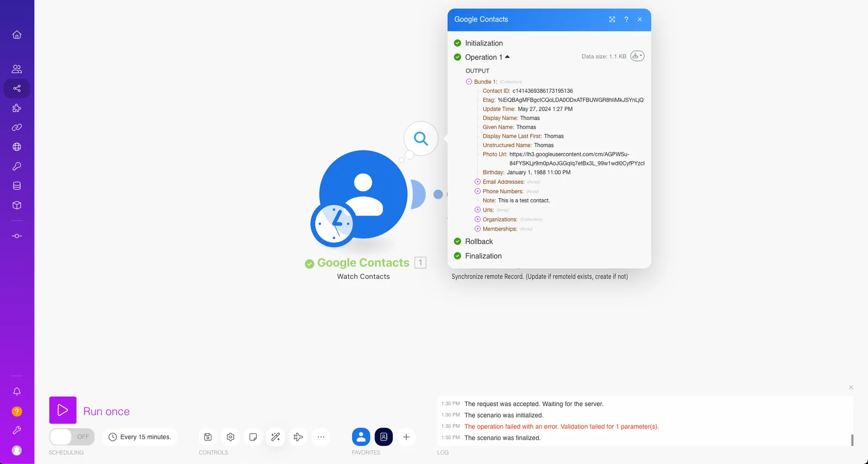This screenshot has height=464, width=868.
Task: Expand the Memberships array
Action: [478, 229]
